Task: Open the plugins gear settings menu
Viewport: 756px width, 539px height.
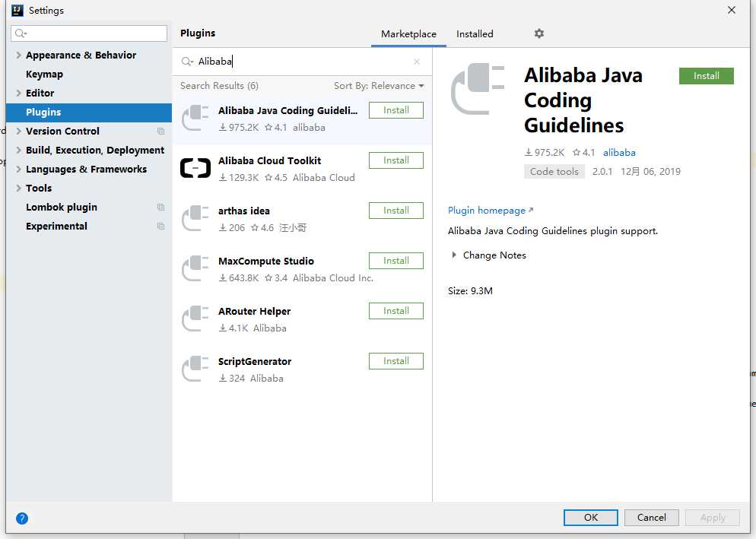Action: click(x=539, y=33)
